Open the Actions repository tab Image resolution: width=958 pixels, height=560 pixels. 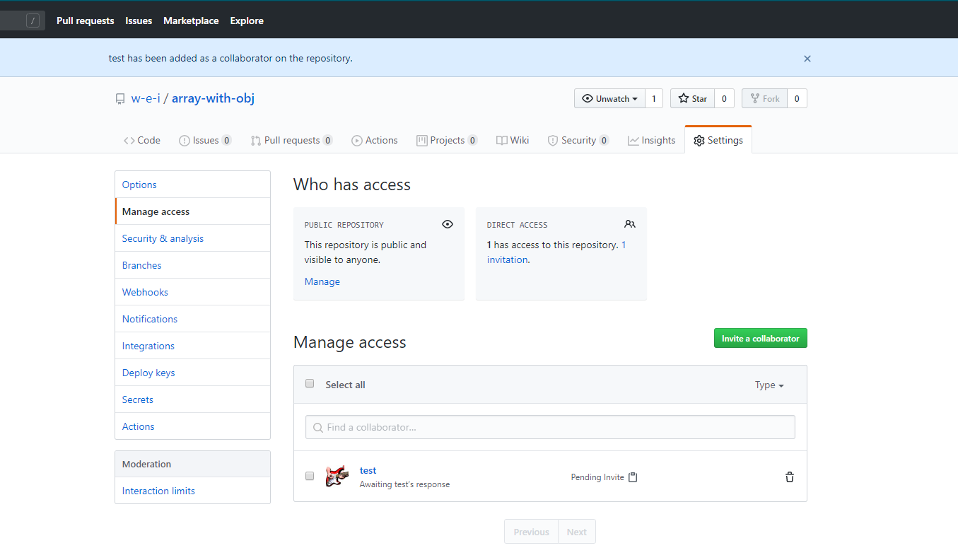click(x=375, y=140)
